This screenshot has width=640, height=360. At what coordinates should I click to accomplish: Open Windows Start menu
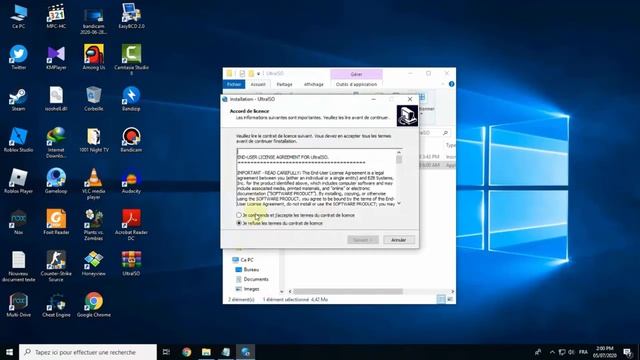(x=9, y=352)
